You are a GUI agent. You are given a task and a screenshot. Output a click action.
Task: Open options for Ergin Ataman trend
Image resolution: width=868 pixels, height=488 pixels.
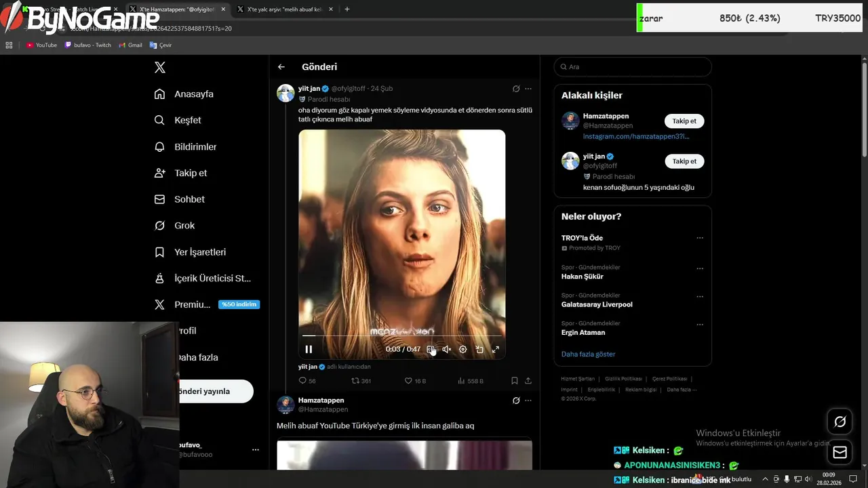tap(700, 325)
